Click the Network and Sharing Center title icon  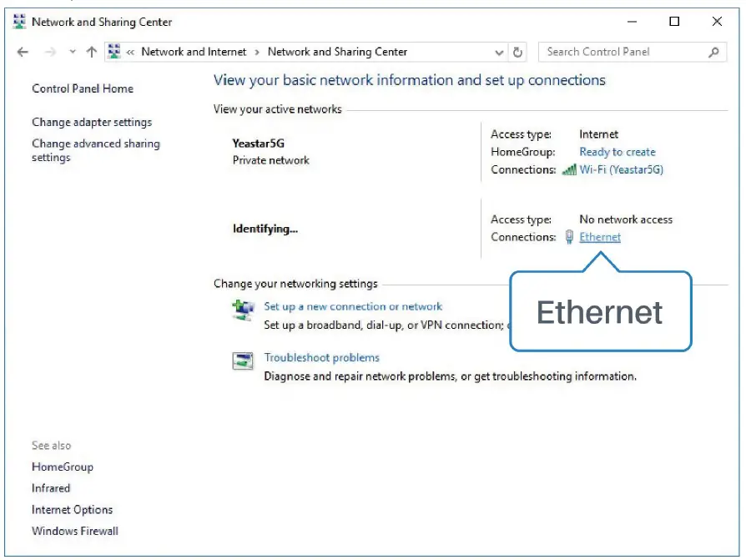point(19,22)
